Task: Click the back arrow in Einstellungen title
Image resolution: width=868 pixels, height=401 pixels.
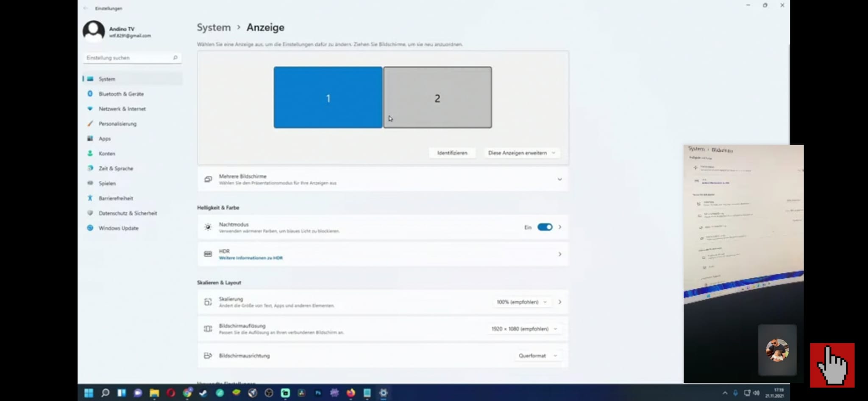Action: 86,8
